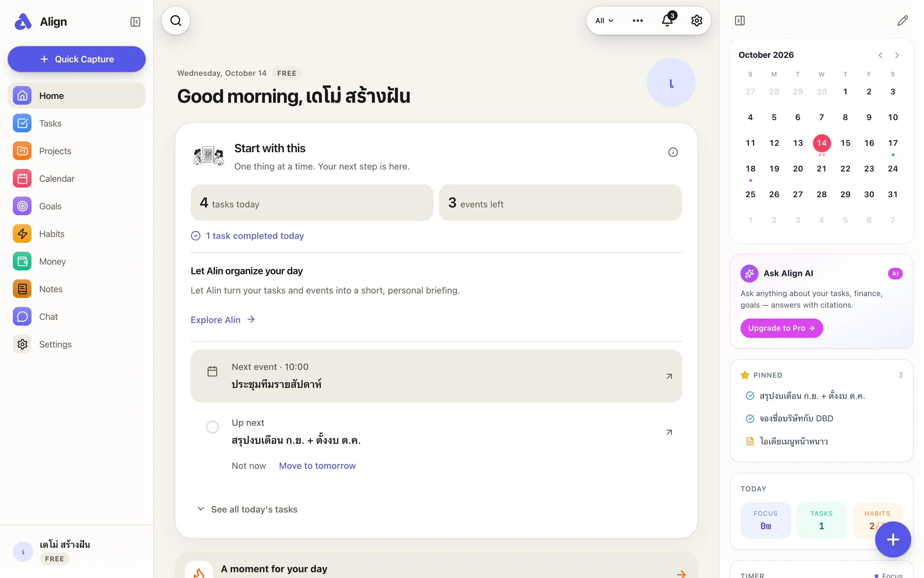
Task: Navigate to Goals
Action: tap(76, 206)
